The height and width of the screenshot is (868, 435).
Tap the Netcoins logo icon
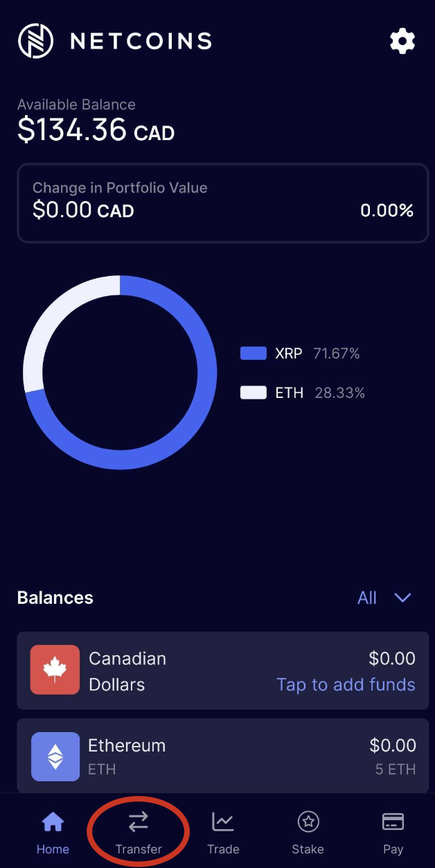click(x=36, y=41)
